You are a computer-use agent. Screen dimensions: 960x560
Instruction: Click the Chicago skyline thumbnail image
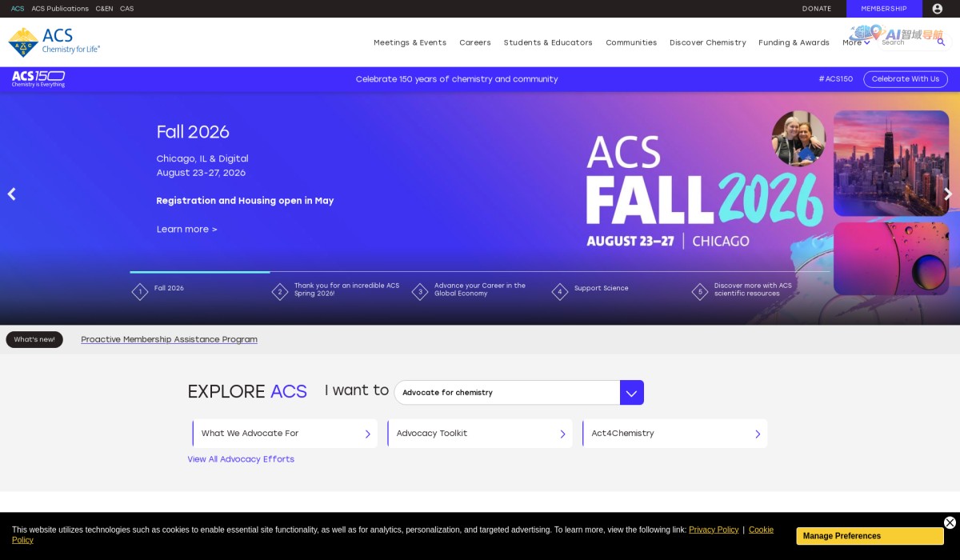pos(890,163)
